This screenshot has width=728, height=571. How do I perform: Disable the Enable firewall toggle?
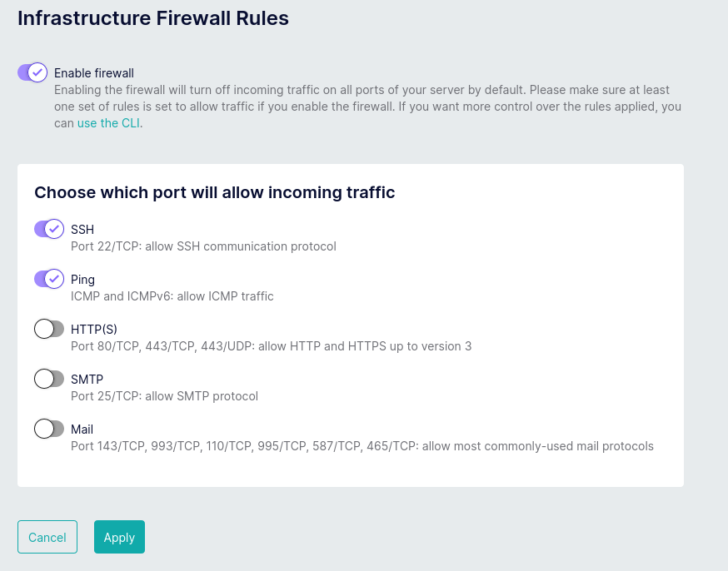point(32,72)
